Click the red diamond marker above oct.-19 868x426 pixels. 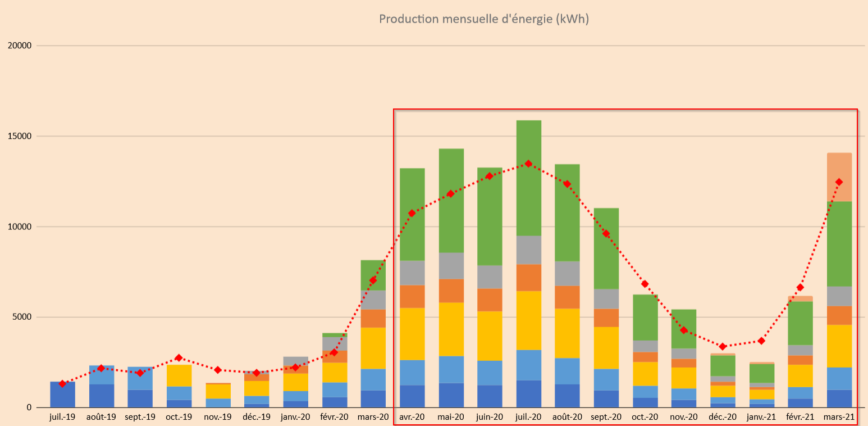coord(179,357)
